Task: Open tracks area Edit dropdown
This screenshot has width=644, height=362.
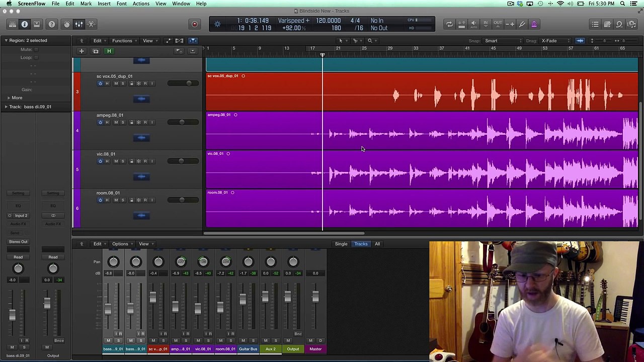Action: [x=99, y=41]
